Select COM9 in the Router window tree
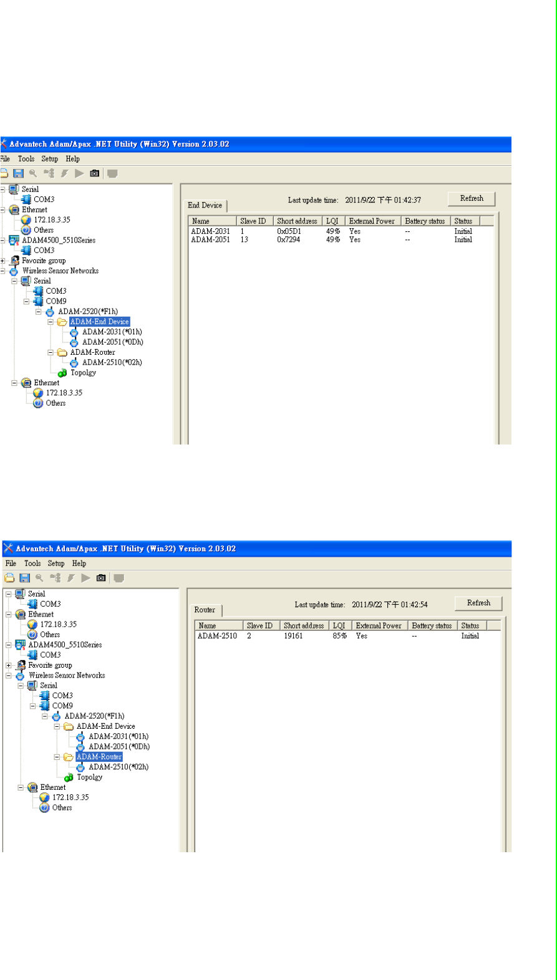This screenshot has width=557, height=980. coord(62,706)
